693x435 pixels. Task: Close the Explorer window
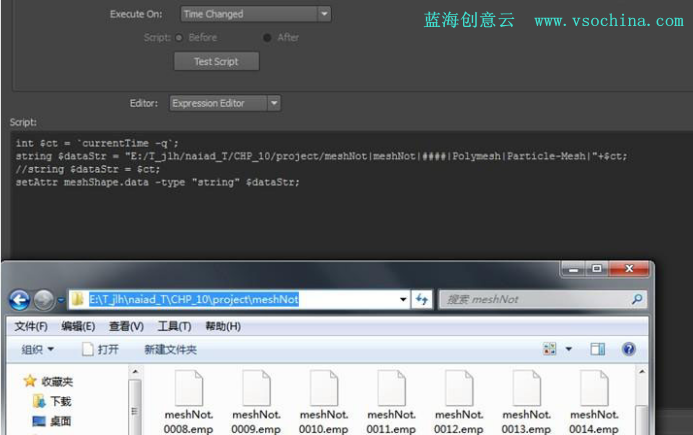pos(629,269)
